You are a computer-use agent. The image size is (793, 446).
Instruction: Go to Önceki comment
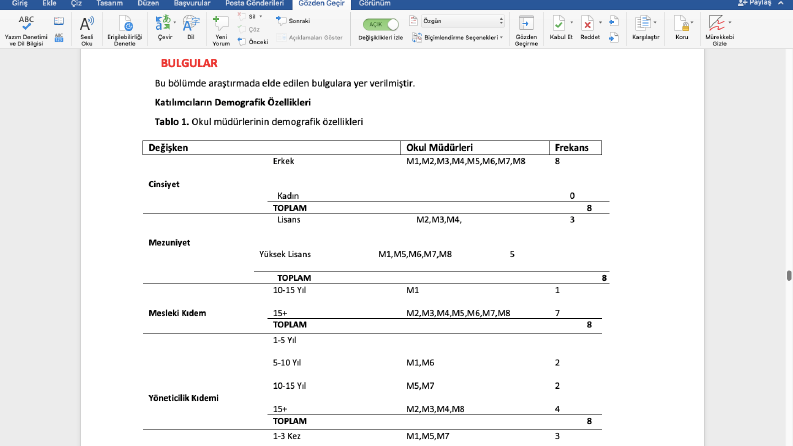(x=253, y=41)
